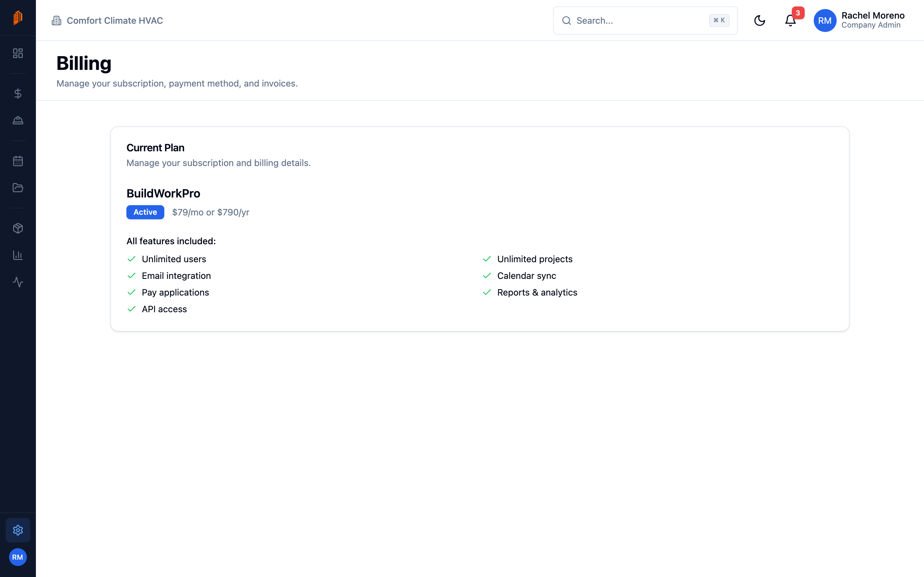
Task: Open the dollar sign financials icon
Action: [18, 94]
